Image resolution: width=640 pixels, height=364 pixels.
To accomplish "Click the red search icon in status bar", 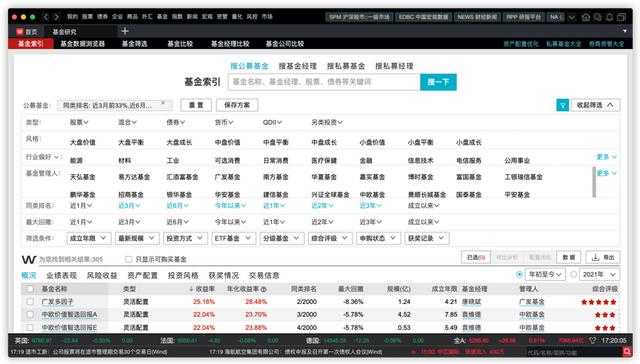I will [x=627, y=352].
